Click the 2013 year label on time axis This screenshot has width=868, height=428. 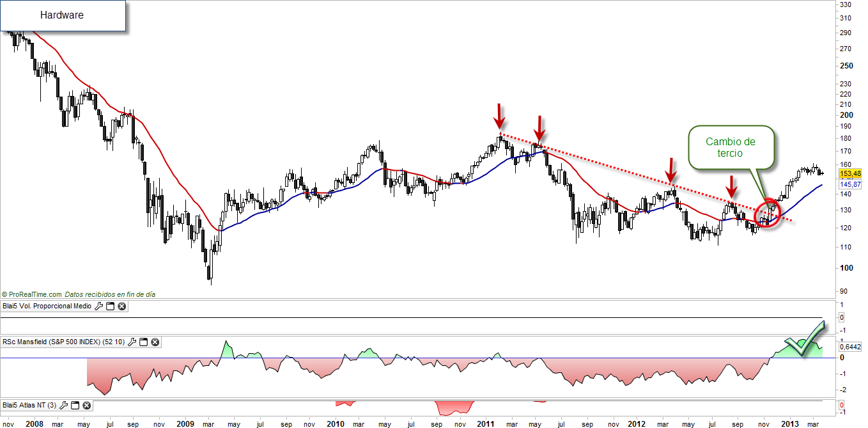pyautogui.click(x=791, y=424)
